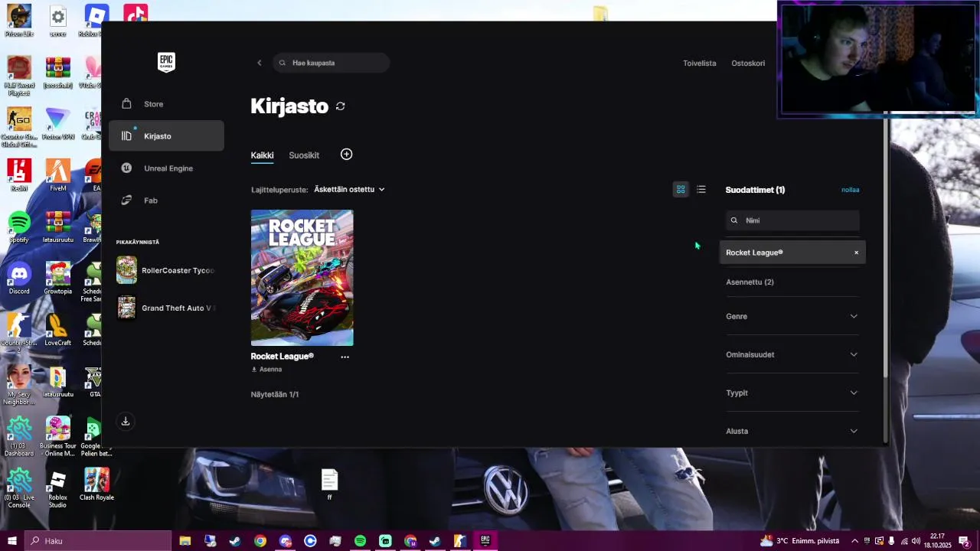
Task: Open Growtopia desktop shortcut
Action: (x=57, y=279)
